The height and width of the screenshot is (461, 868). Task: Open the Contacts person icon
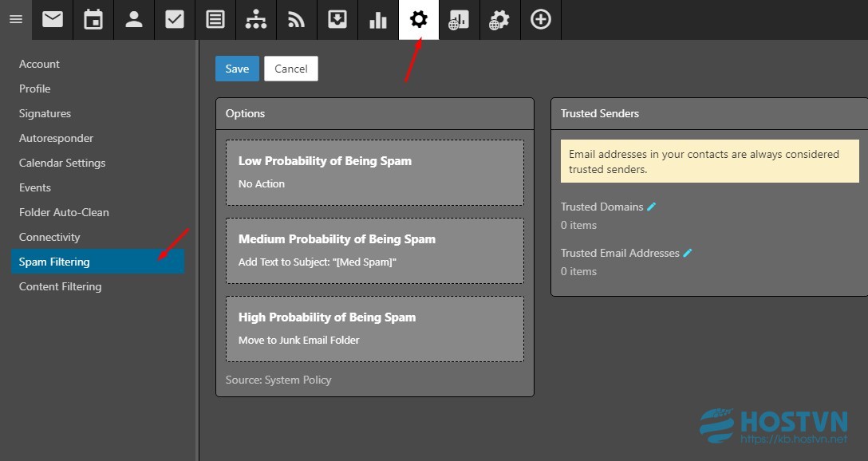pyautogui.click(x=133, y=19)
